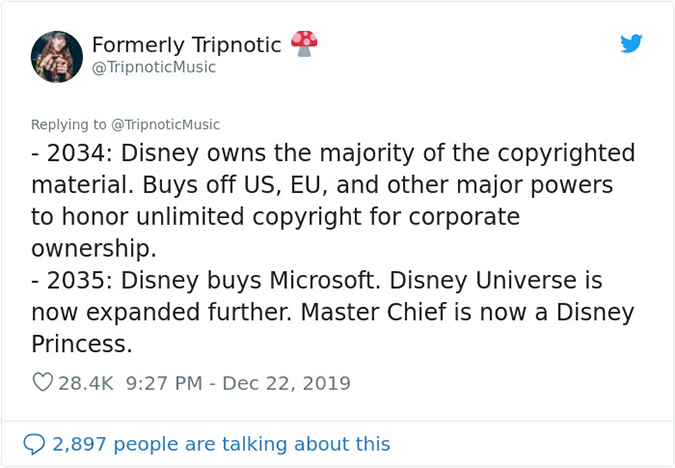Viewport: 675px width, 468px height.
Task: Click the mushroom emoji beside the name
Action: [303, 43]
